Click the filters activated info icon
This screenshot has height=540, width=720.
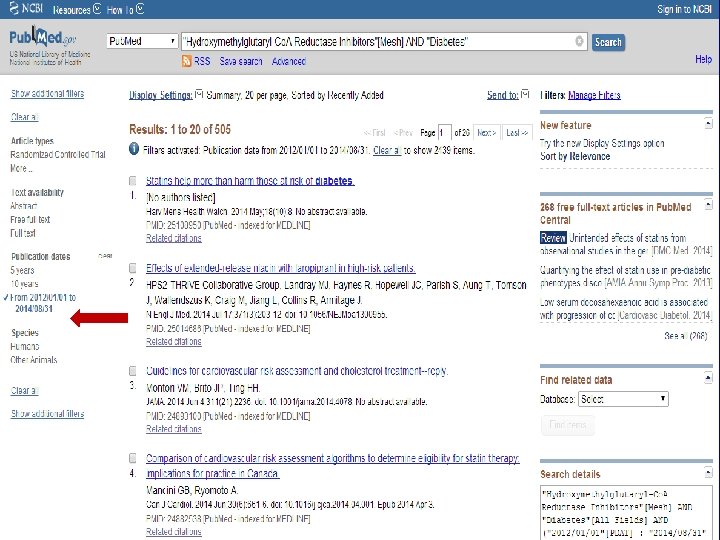134,149
